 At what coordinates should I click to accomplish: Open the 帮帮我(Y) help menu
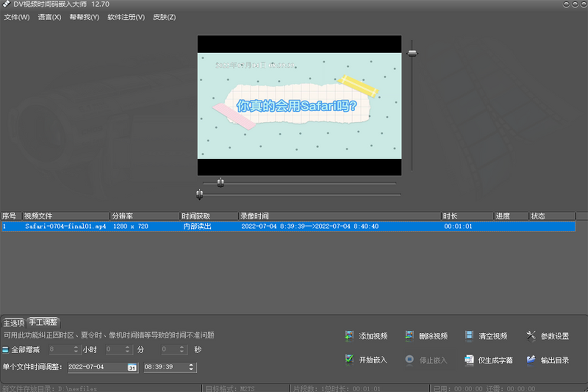coord(84,17)
